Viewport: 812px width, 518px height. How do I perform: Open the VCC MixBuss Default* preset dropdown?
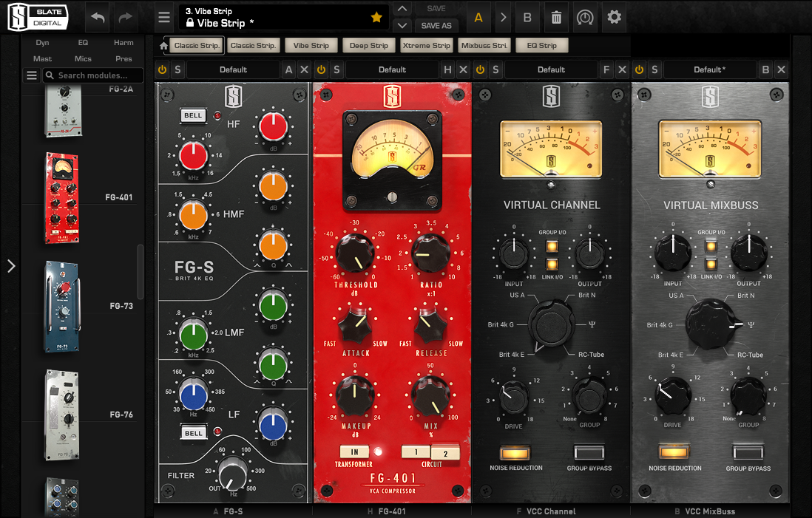tap(709, 69)
